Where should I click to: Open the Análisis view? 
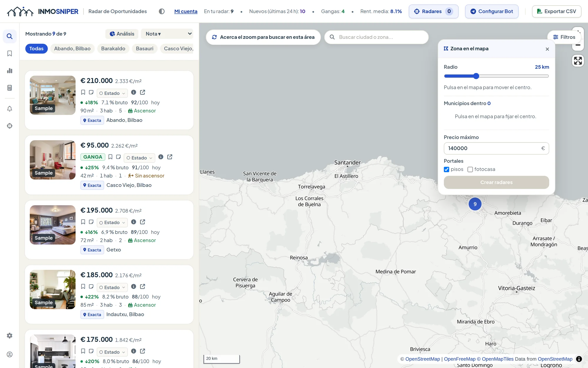[122, 34]
